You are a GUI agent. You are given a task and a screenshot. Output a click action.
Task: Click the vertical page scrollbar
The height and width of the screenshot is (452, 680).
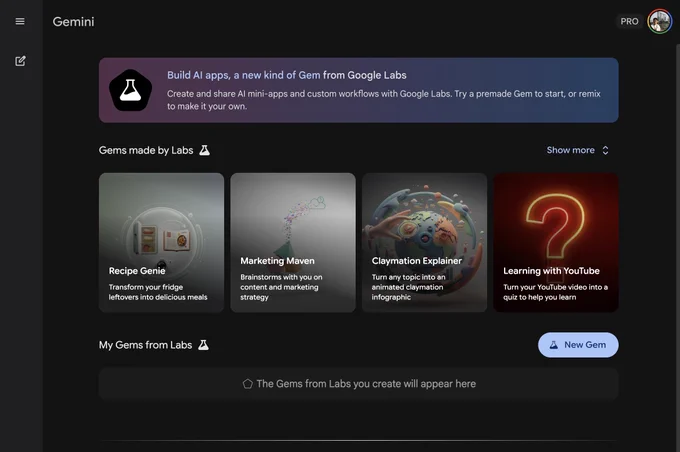(x=678, y=247)
